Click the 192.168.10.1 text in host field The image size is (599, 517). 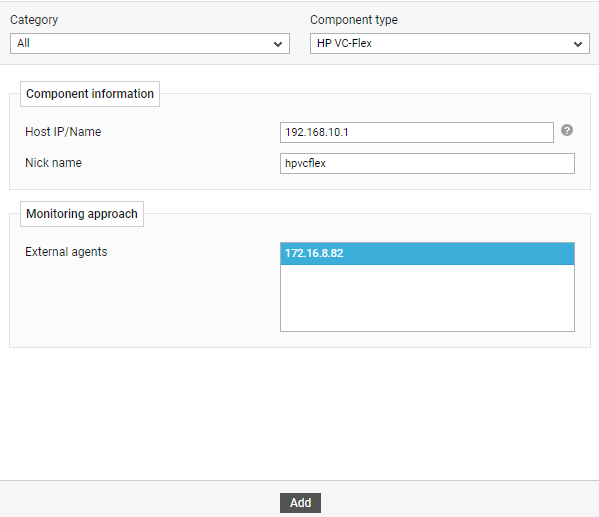pos(317,133)
